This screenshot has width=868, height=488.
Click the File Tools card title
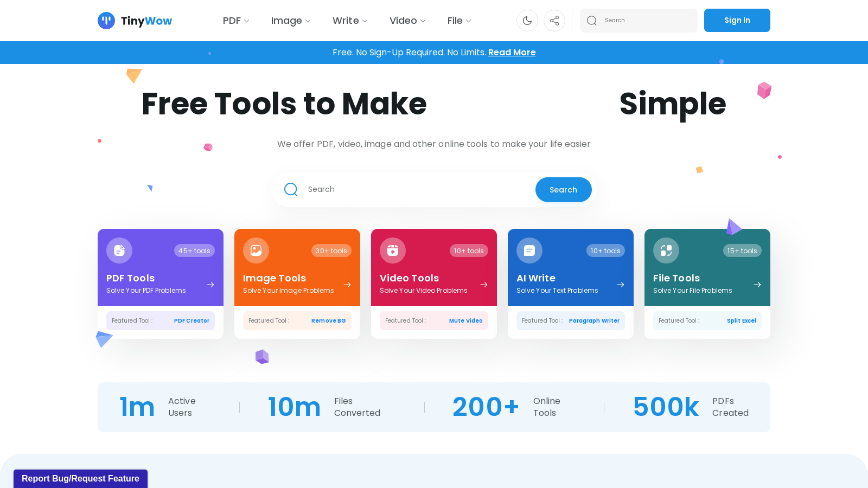click(676, 278)
